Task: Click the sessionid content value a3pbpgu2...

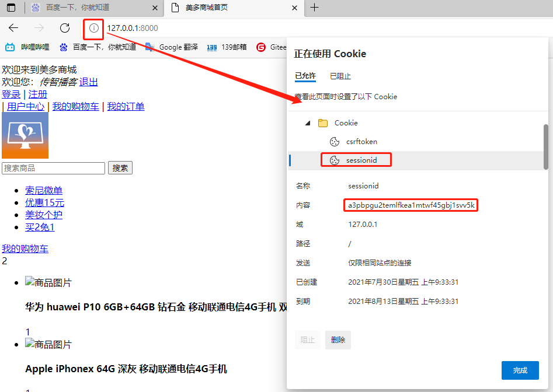Action: point(411,205)
